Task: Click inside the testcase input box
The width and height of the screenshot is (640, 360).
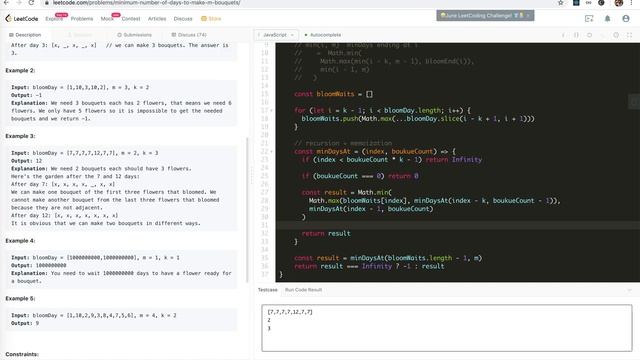Action: click(447, 328)
